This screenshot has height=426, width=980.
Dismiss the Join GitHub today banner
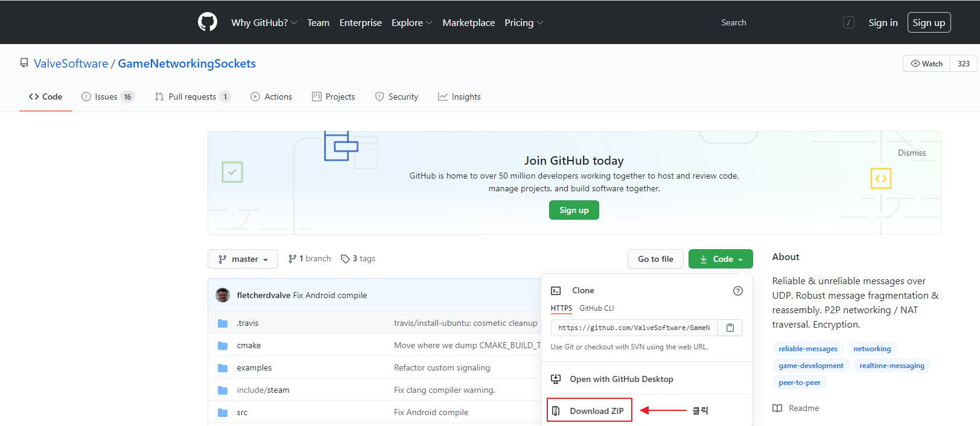pyautogui.click(x=911, y=153)
